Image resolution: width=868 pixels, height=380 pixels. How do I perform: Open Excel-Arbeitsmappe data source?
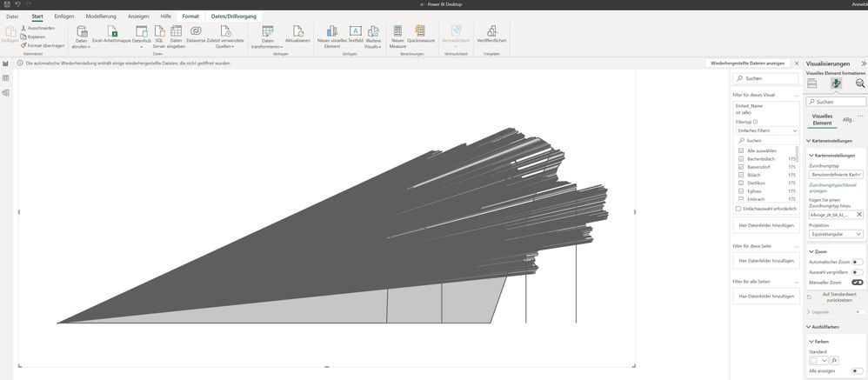(112, 34)
